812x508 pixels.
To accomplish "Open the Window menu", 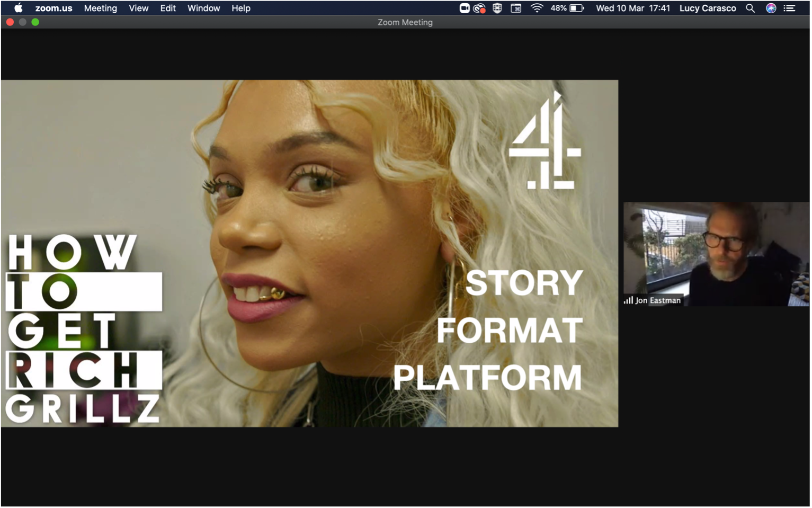I will tap(203, 8).
